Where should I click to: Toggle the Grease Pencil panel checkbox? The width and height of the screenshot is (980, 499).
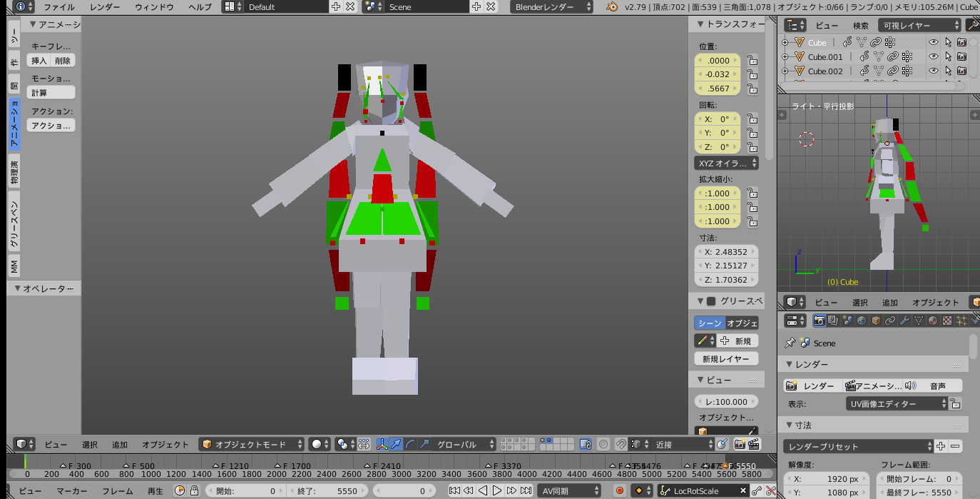click(x=711, y=301)
